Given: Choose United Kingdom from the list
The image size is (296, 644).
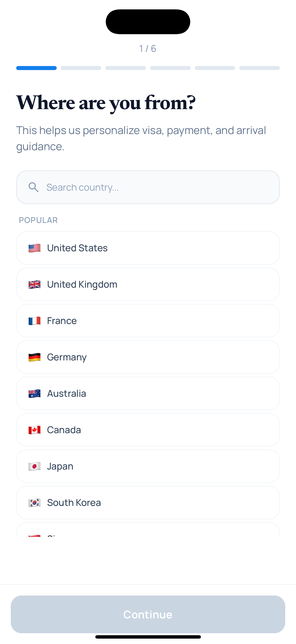Looking at the screenshot, I should (148, 285).
